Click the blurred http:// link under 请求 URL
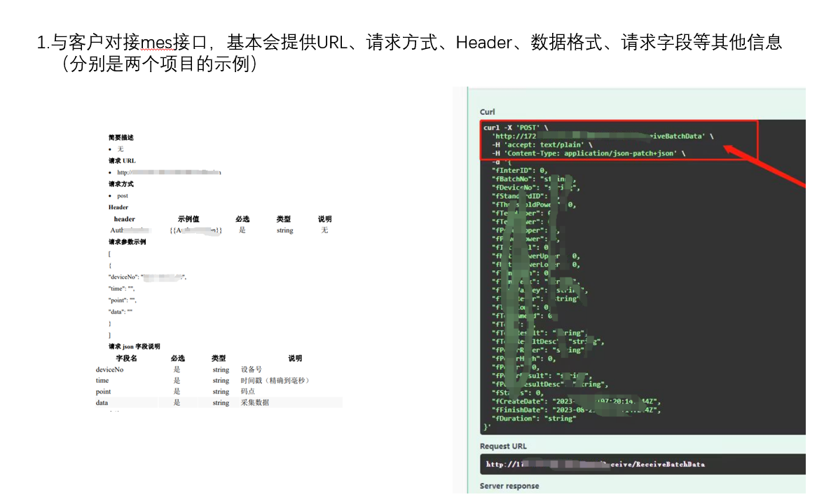Viewport: 838px width, 504px height. click(x=169, y=172)
